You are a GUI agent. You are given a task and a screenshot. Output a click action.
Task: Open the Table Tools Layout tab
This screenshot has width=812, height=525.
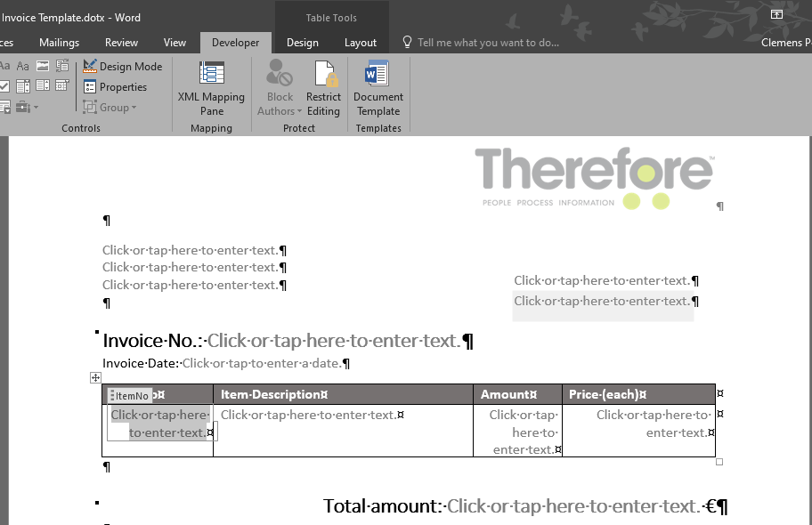[360, 42]
